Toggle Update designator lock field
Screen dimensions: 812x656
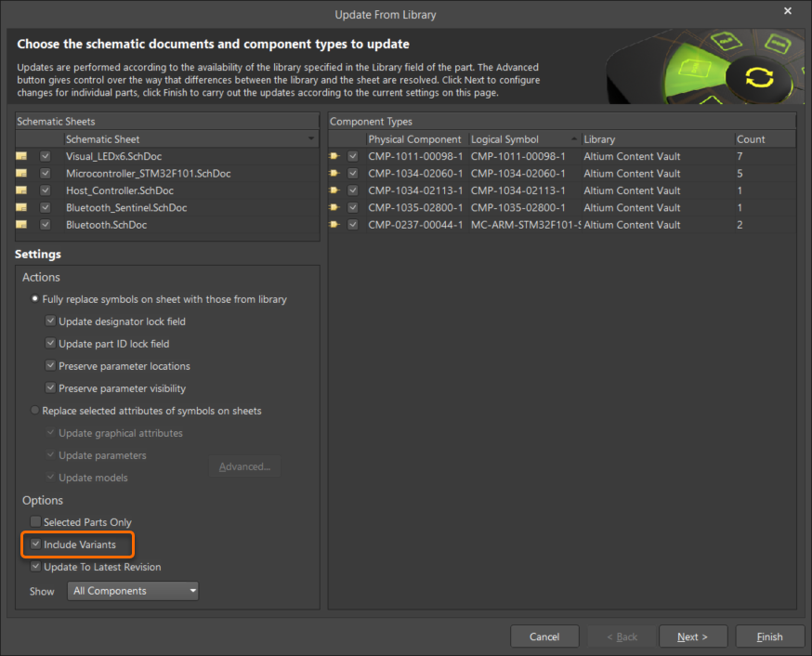(50, 321)
